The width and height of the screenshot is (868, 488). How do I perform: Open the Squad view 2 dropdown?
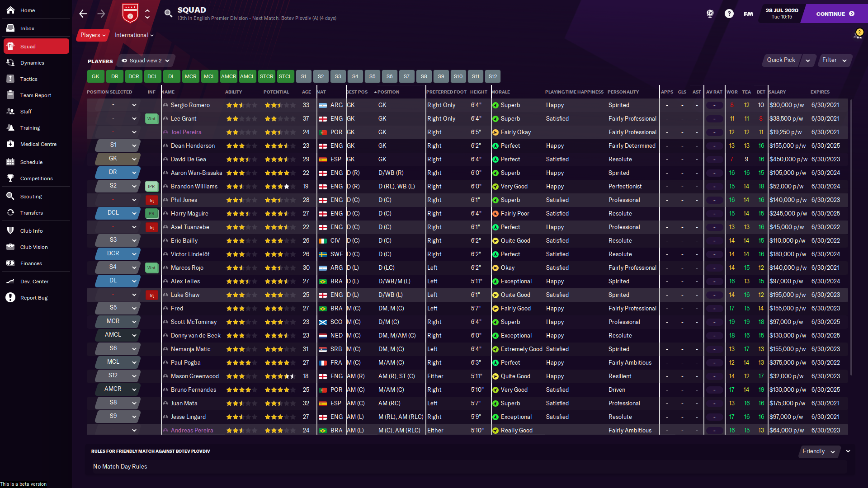(x=146, y=61)
